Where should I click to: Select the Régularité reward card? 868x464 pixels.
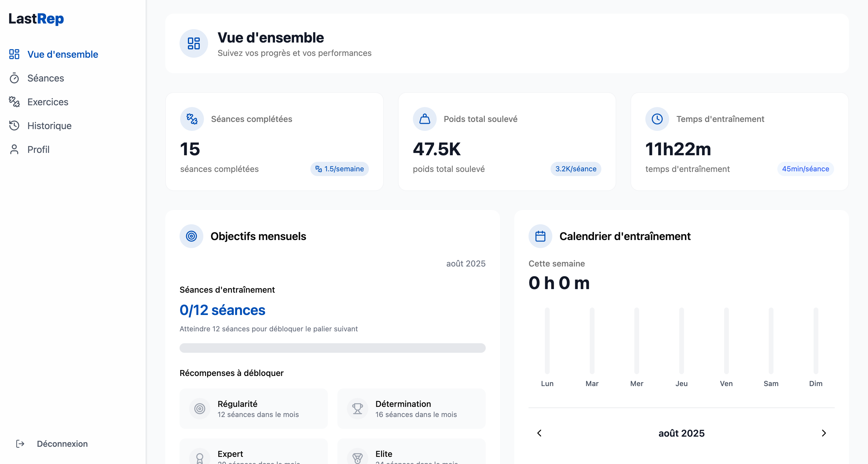tap(253, 409)
